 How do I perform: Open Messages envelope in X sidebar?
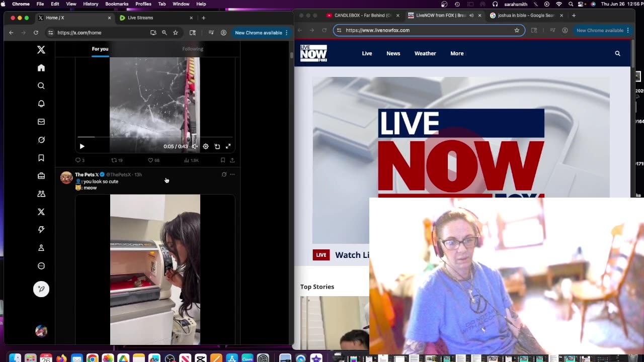41,122
